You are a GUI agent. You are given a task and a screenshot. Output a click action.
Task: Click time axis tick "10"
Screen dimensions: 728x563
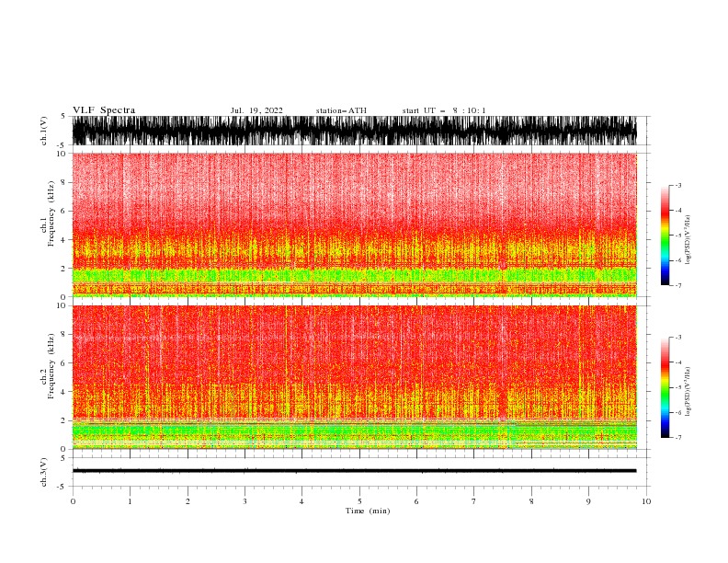coord(646,501)
